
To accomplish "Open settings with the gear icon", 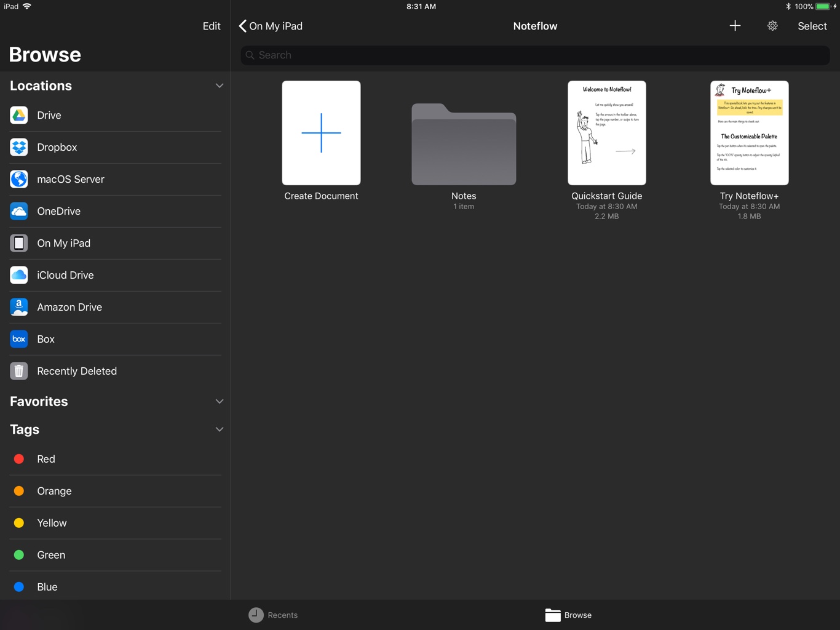I will click(772, 26).
